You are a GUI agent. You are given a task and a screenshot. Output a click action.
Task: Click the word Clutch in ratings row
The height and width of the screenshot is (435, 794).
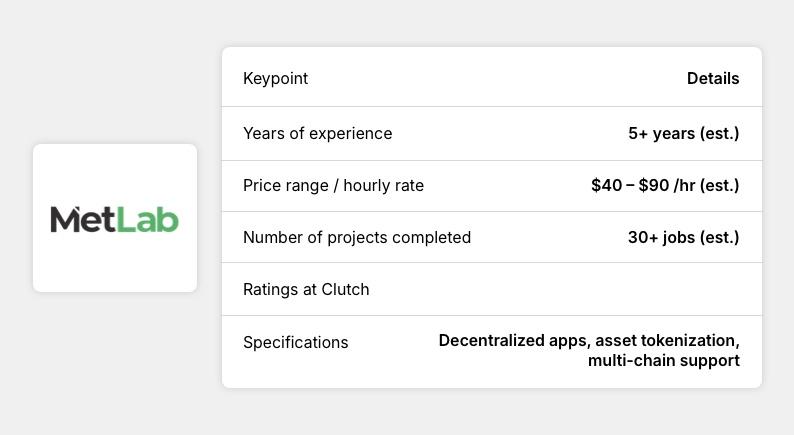point(345,290)
